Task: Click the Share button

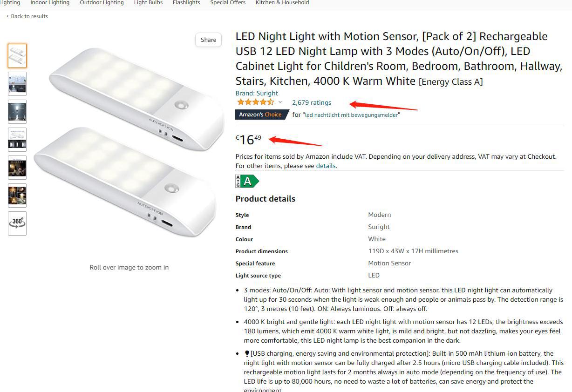Action: point(208,40)
